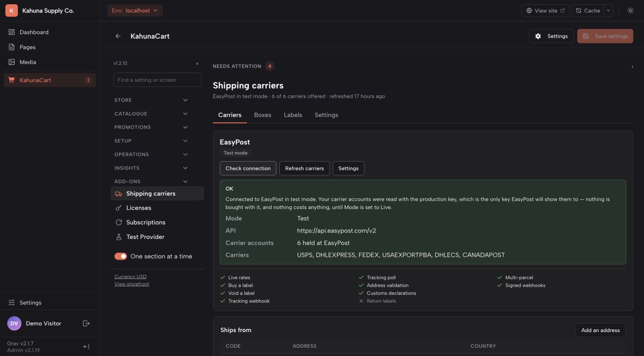This screenshot has height=356, width=644.
Task: Select Shipping carriers in add-ons list
Action: (x=157, y=193)
